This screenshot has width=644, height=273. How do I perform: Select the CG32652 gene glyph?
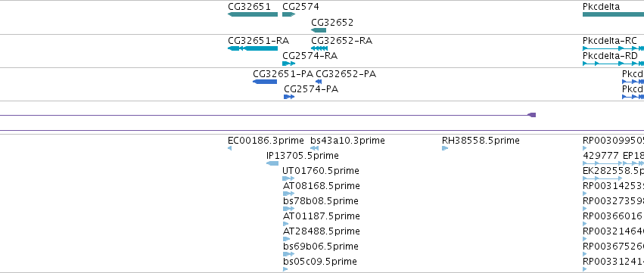click(319, 30)
